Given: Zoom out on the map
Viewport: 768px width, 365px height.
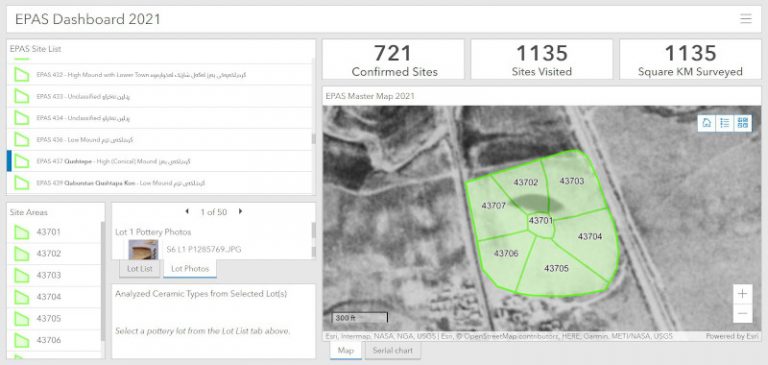Looking at the screenshot, I should coord(743,314).
